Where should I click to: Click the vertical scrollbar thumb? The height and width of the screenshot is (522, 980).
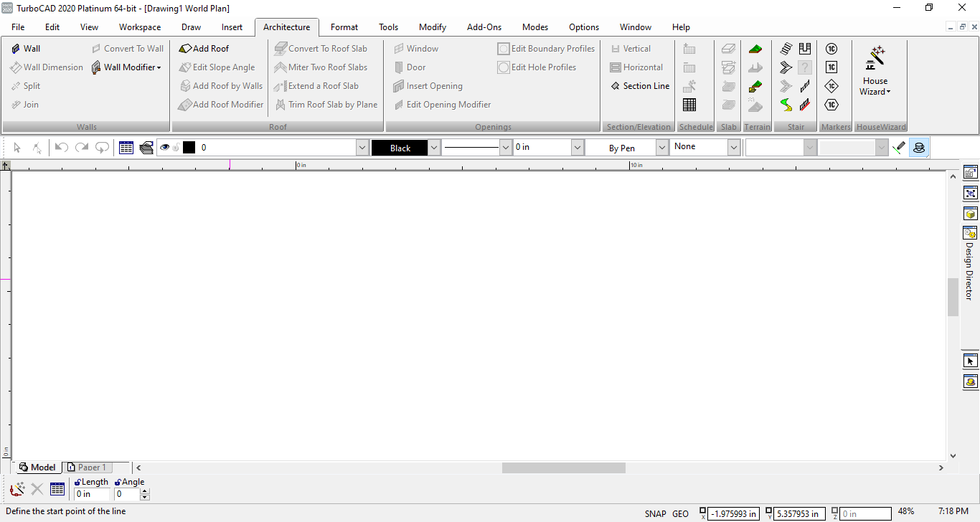tap(953, 297)
